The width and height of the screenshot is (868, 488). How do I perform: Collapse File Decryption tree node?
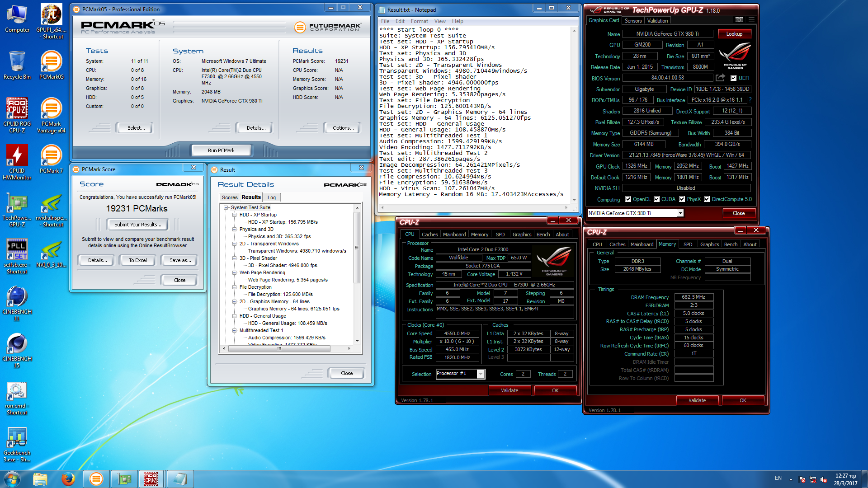(235, 287)
